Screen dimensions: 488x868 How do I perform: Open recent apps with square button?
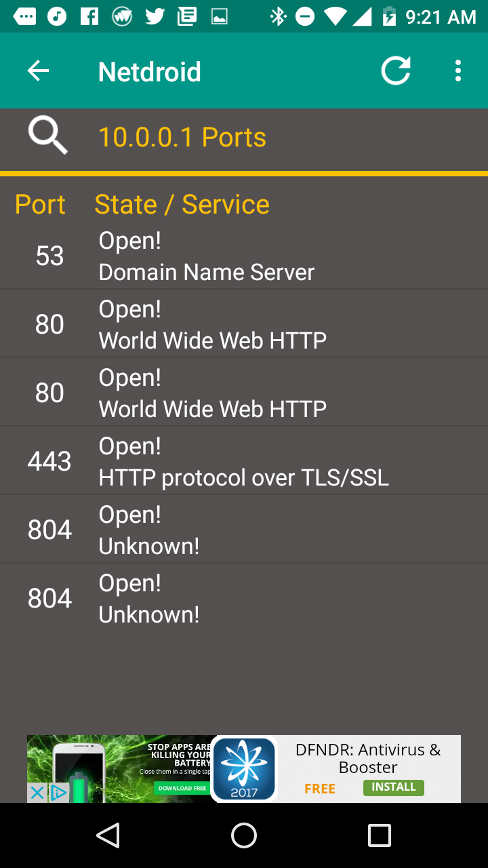point(380,835)
